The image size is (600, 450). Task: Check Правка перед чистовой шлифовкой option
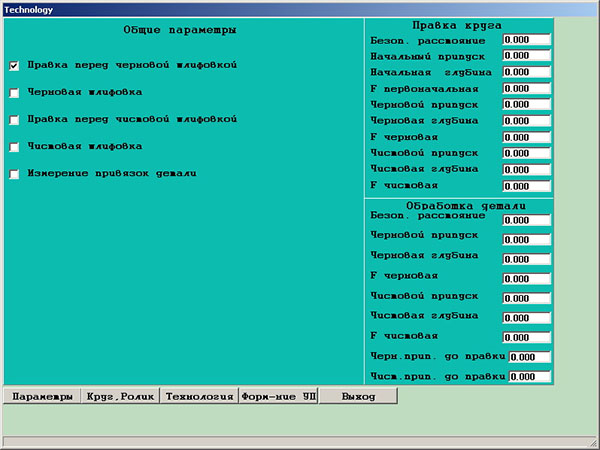(14, 120)
